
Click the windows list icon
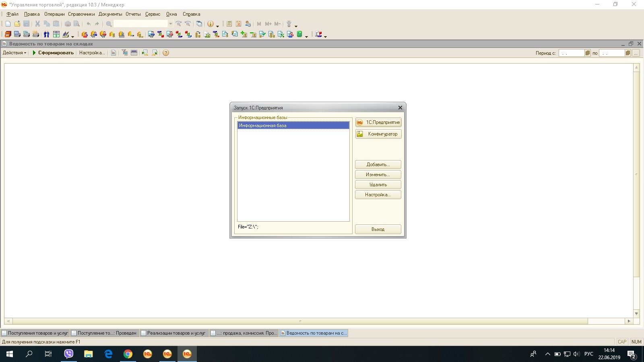(199, 24)
